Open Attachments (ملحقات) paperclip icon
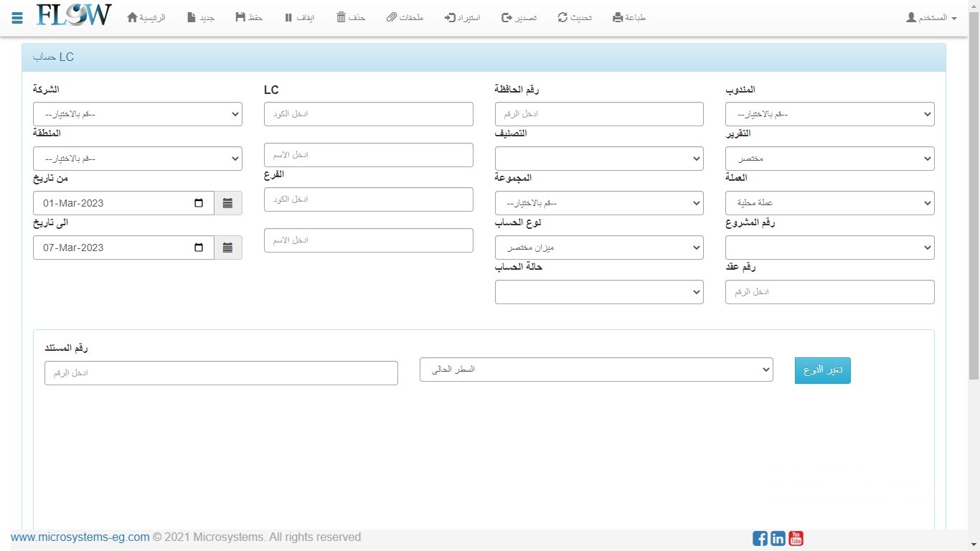Viewport: 980px width, 551px height. tap(392, 17)
